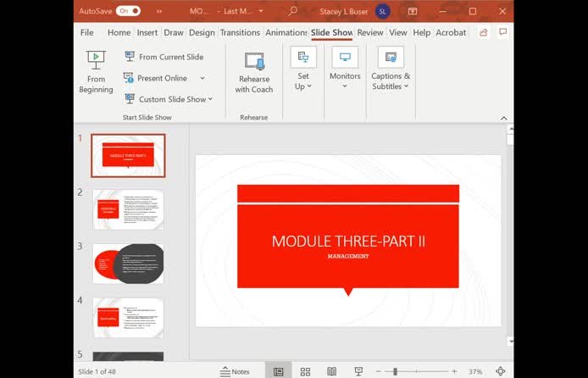Screen dimensions: 588x378
Task: Open Reading View from status bar
Action: pyautogui.click(x=332, y=371)
